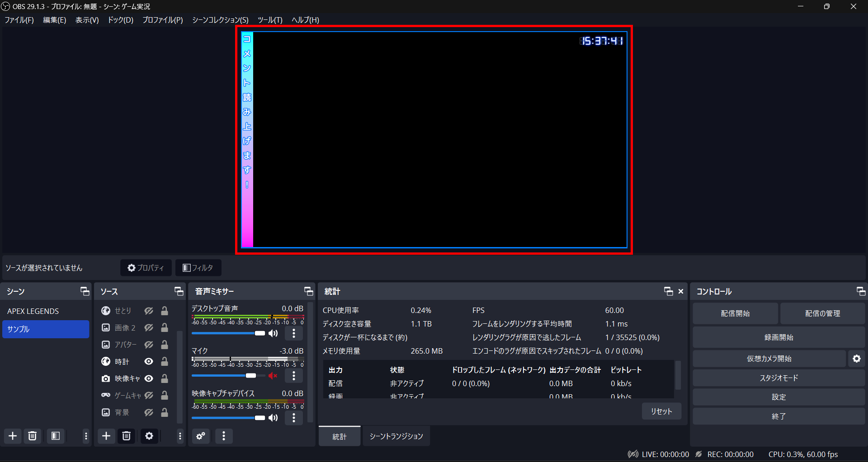Viewport: 868px width, 462px height.
Task: Open 映像キャプチャデバイス options kebab
Action: pyautogui.click(x=294, y=418)
